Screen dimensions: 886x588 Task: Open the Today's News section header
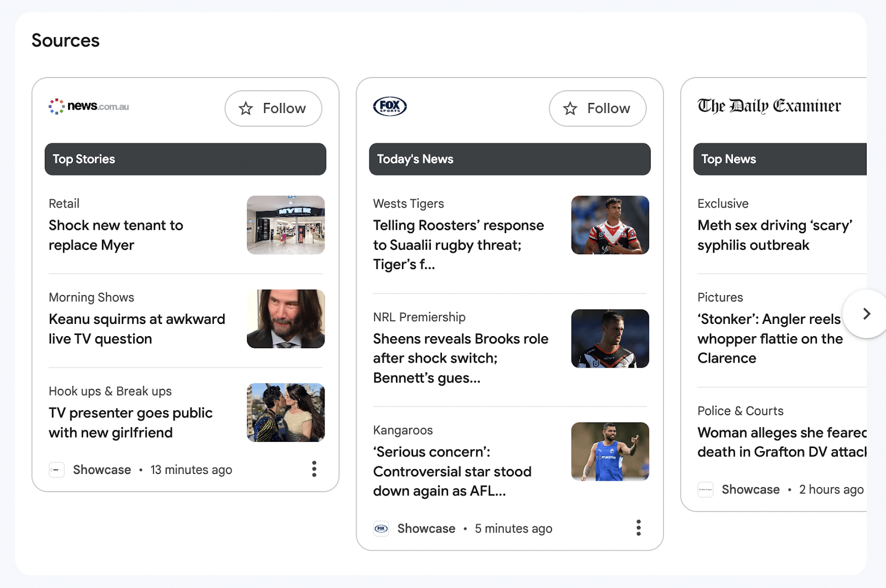[509, 159]
